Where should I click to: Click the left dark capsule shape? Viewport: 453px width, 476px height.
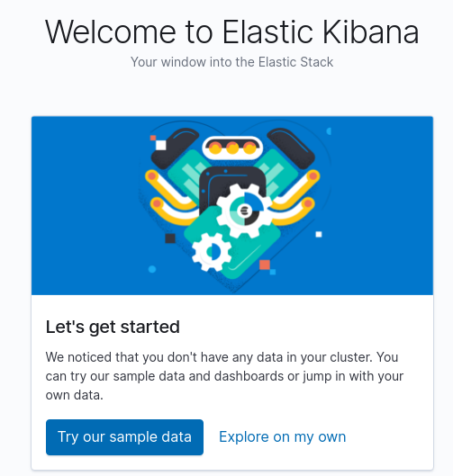pos(175,148)
